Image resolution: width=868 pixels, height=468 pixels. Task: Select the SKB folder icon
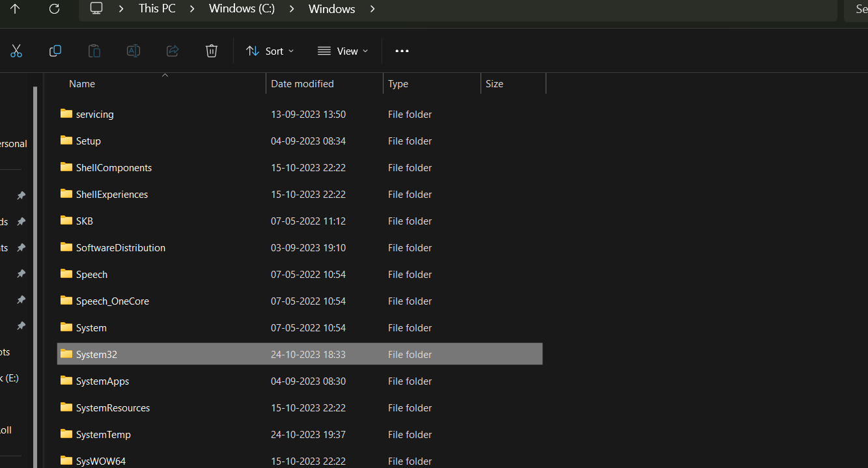click(x=66, y=221)
